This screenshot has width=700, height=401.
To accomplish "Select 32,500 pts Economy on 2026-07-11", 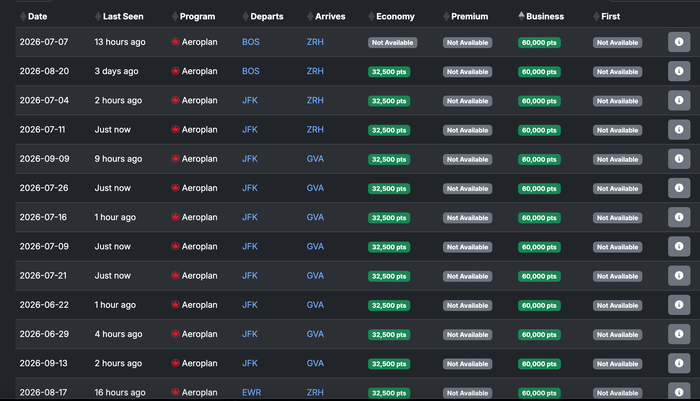I will point(389,130).
